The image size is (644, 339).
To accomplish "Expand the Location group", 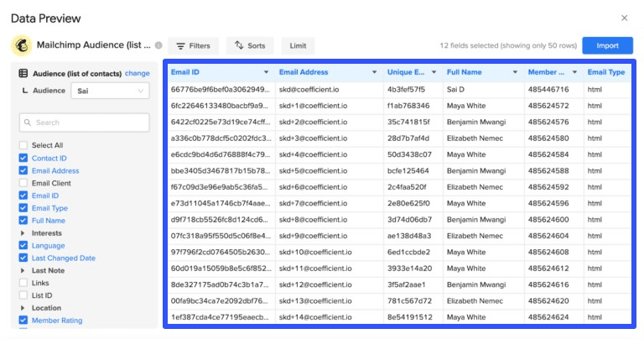I will pos(23,308).
